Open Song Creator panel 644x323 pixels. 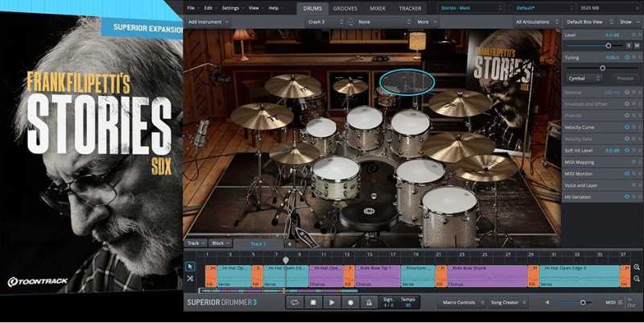pos(507,302)
